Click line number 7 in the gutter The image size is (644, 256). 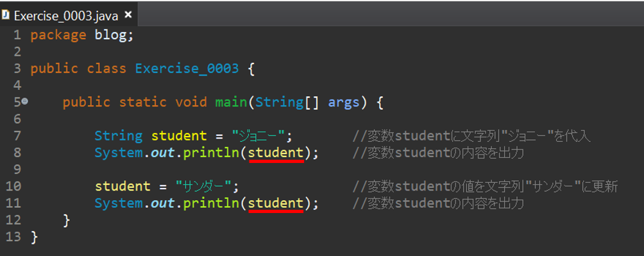[17, 136]
